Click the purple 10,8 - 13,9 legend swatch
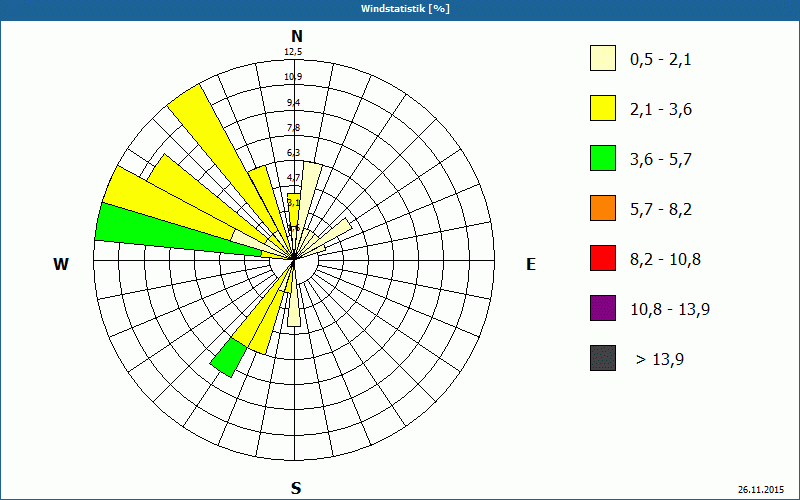The height and width of the screenshot is (500, 800). tap(603, 308)
